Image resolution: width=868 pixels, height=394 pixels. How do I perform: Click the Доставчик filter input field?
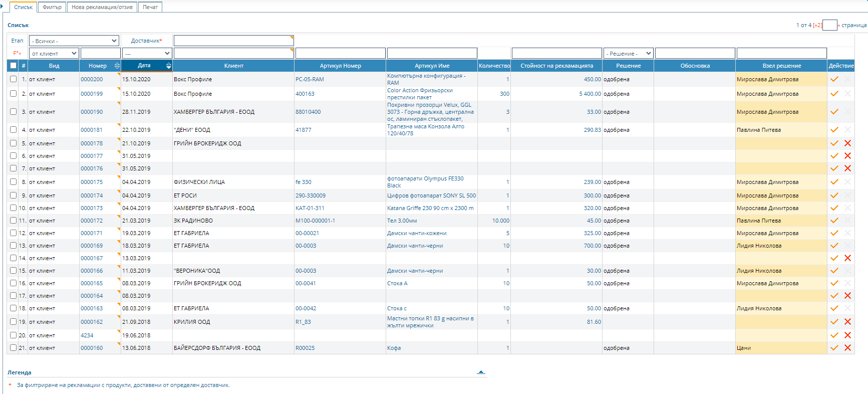tap(233, 41)
